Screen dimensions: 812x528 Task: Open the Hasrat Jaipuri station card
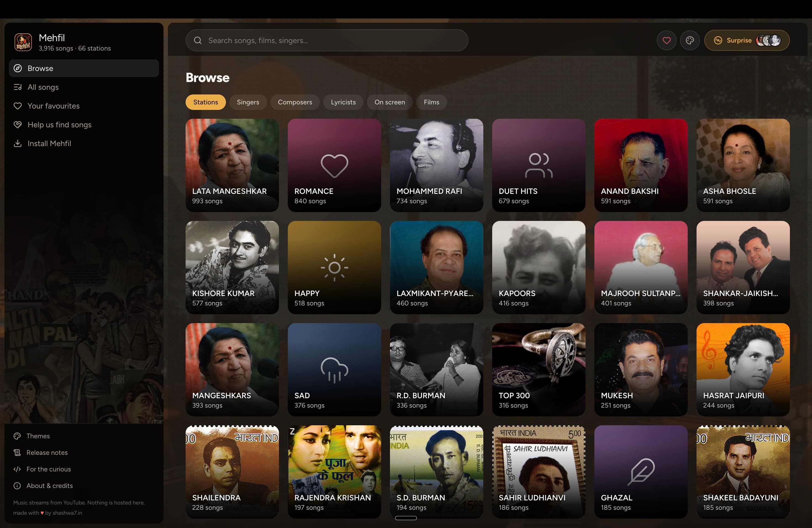[743, 370]
